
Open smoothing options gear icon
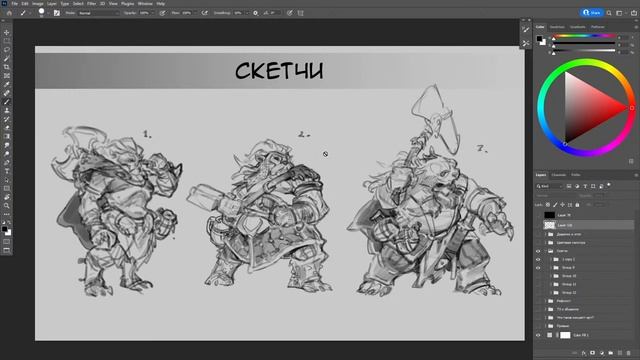256,13
